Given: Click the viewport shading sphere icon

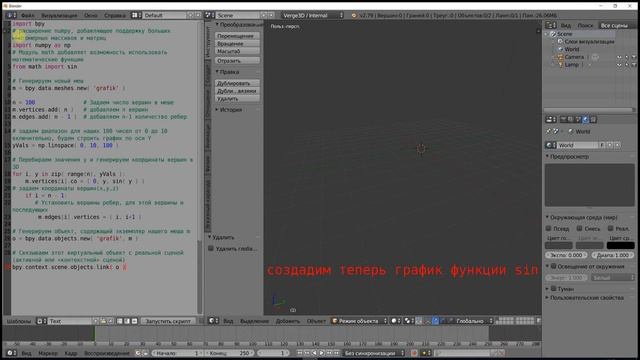Looking at the screenshot, I should (396, 321).
